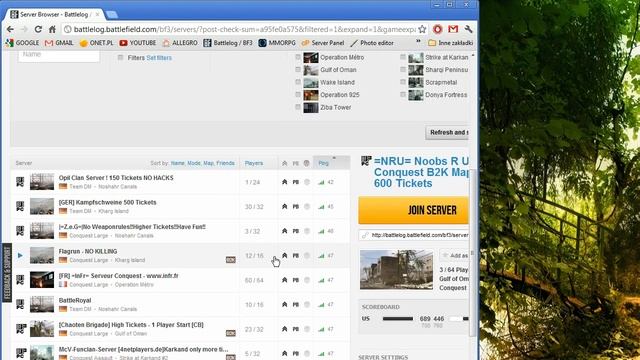Sort server list by Name
The image size is (640, 360).
178,163
